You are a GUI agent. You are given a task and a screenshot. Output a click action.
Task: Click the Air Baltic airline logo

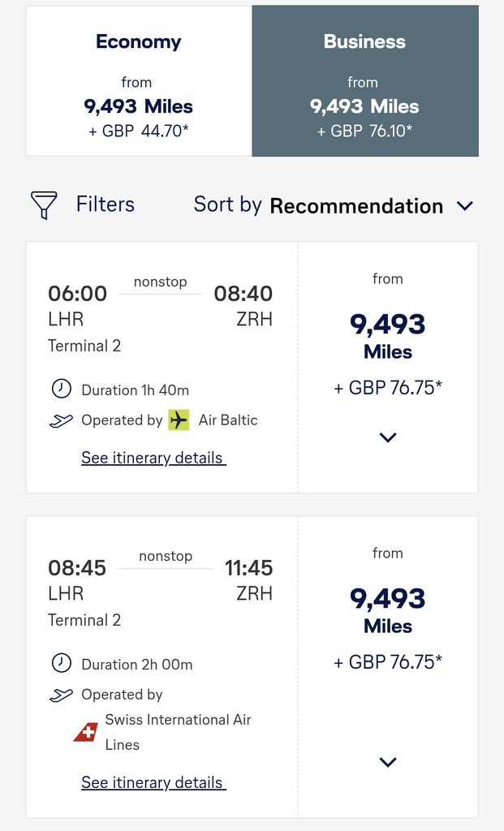coord(179,420)
